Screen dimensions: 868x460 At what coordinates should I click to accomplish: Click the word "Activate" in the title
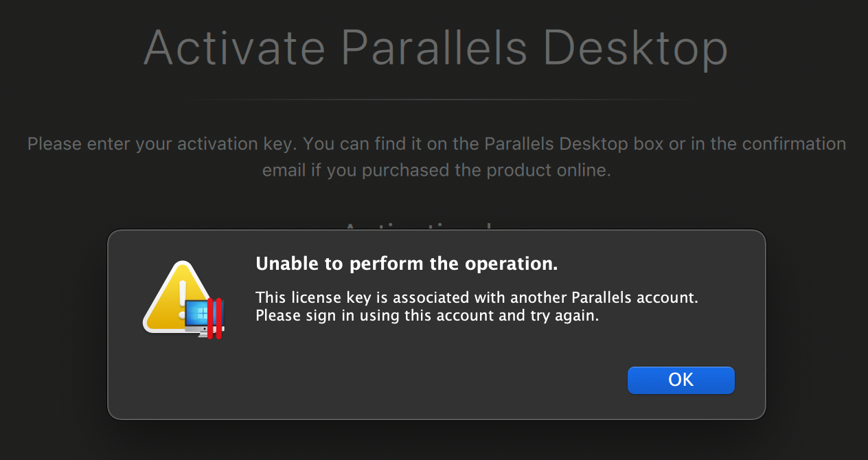tap(233, 48)
